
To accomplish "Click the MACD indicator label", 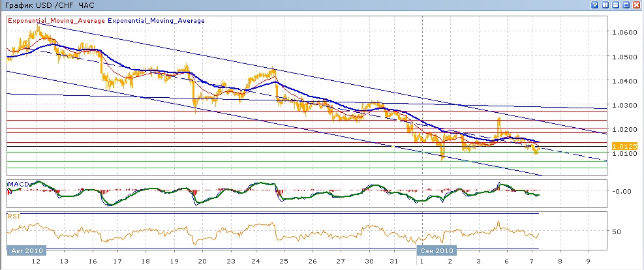I will [x=18, y=185].
